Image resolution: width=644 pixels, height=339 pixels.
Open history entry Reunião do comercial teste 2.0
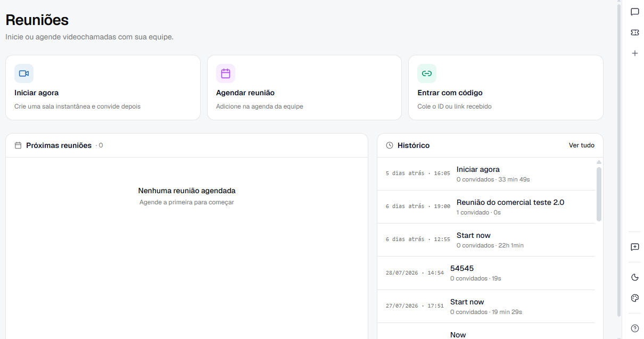coord(486,207)
